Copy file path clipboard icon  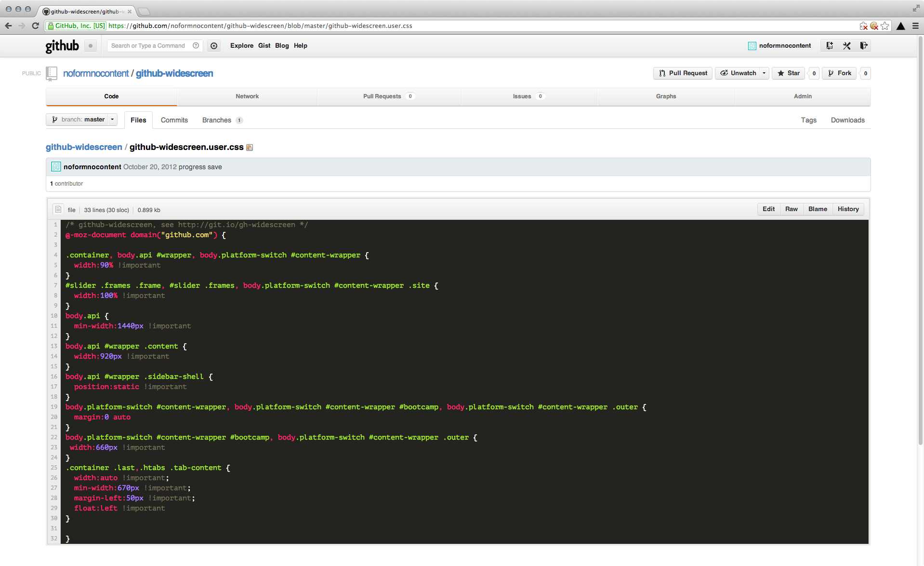point(250,148)
